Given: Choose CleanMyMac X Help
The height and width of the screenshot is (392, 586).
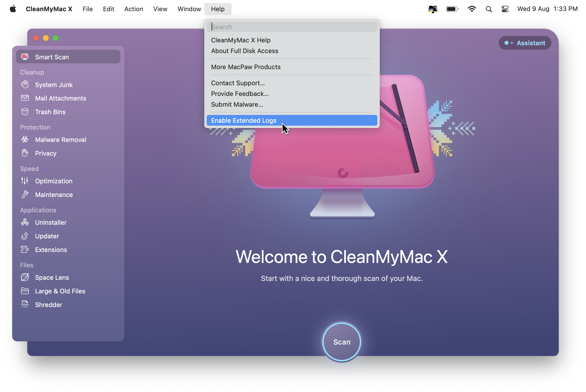Looking at the screenshot, I should [292, 40].
